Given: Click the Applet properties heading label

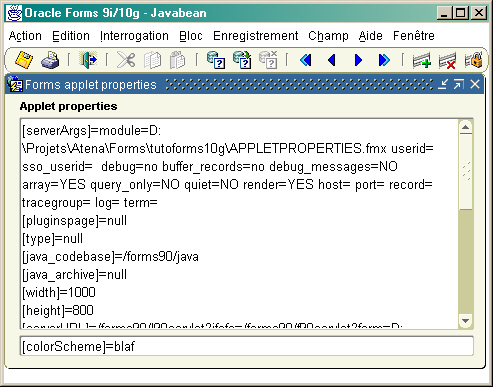Looking at the screenshot, I should point(69,106).
